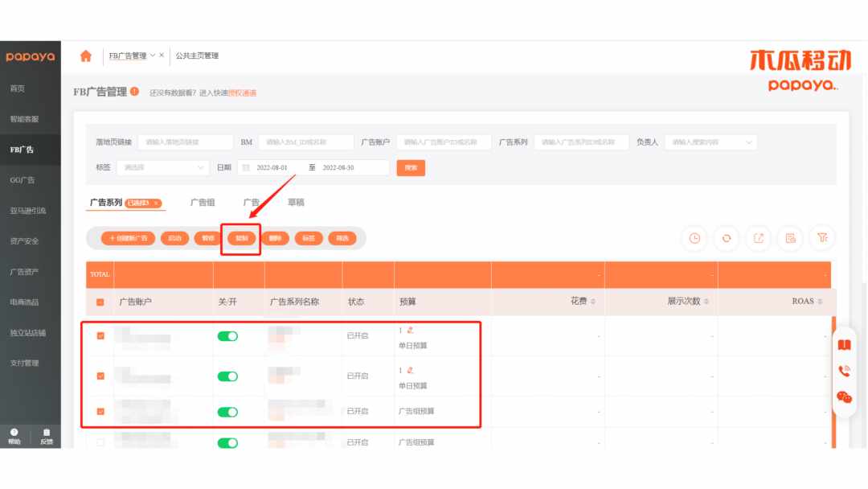Switch to the 广告组 tab
The width and height of the screenshot is (868, 489).
pos(203,203)
